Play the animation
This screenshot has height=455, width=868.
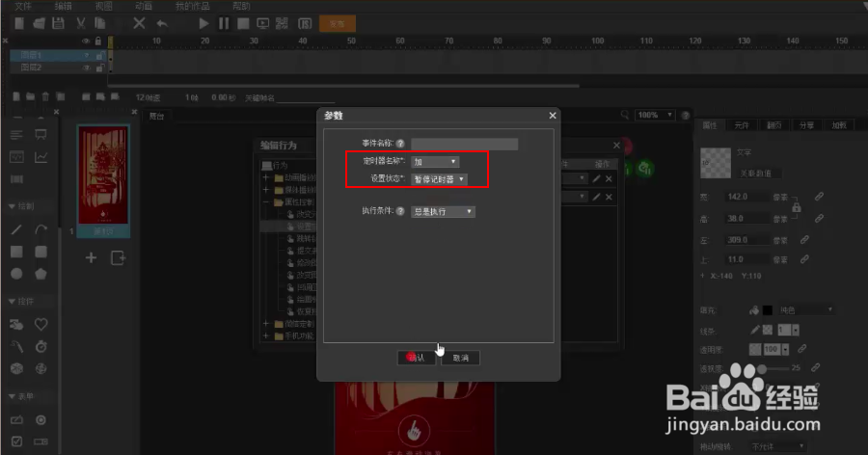coord(203,23)
